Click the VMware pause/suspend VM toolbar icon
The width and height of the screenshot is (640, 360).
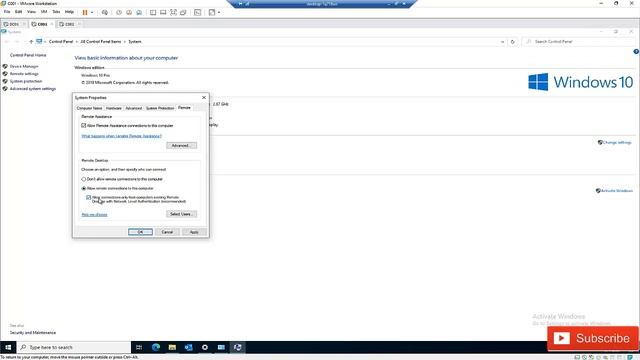85,12
